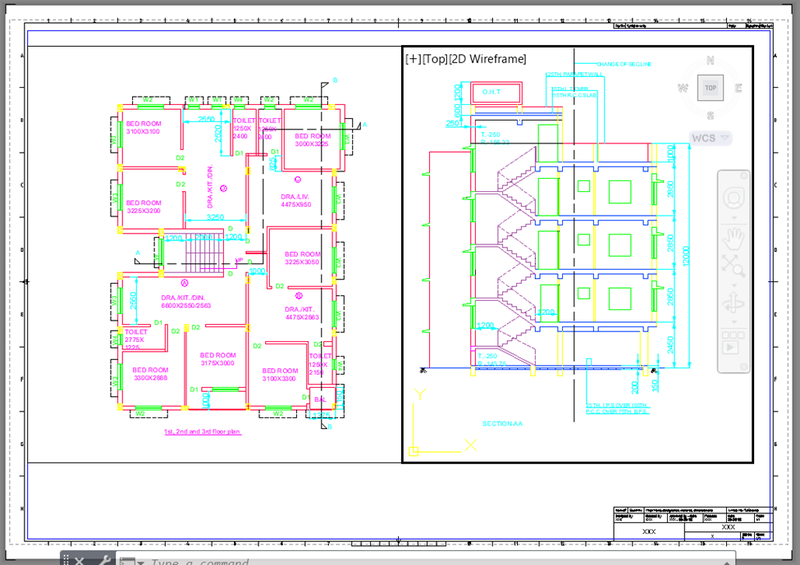Select the SECTION AA label

pos(502,424)
